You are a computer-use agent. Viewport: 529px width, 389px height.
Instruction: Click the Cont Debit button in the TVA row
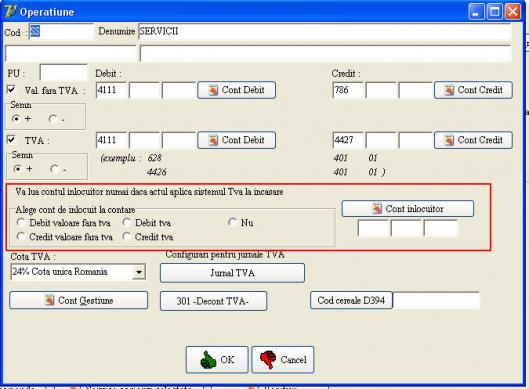[236, 140]
